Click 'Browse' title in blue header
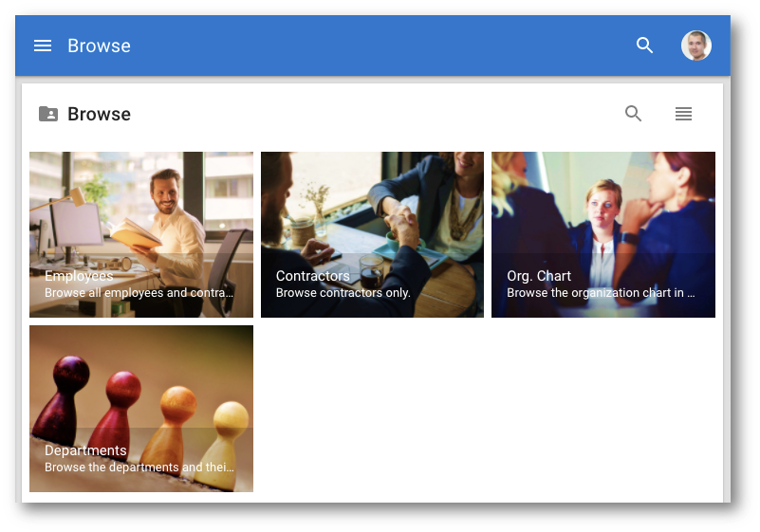 tap(99, 46)
